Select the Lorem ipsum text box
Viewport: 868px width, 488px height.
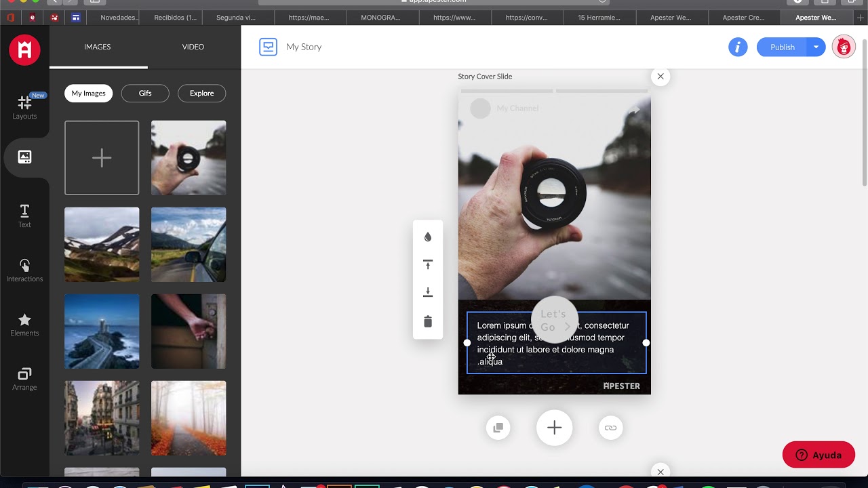[x=557, y=343]
